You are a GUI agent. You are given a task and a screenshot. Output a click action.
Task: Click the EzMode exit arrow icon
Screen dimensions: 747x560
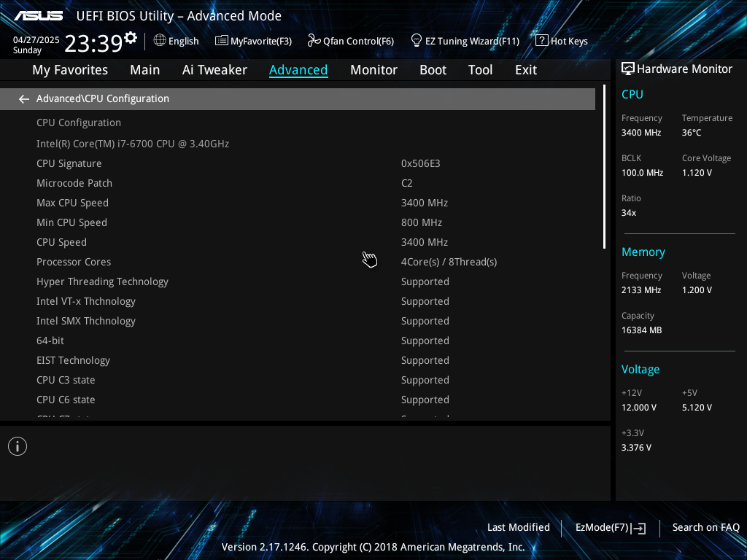tap(639, 528)
